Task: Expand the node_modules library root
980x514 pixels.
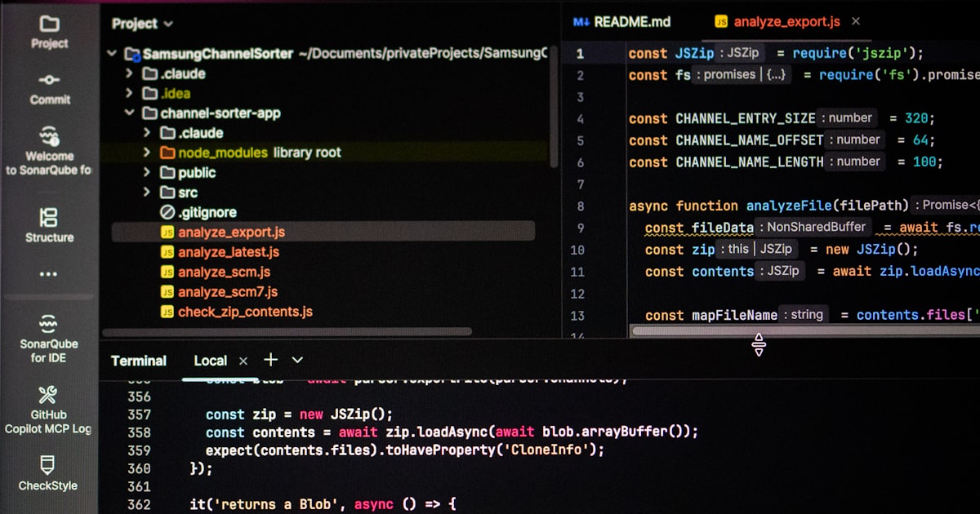Action: tap(147, 153)
